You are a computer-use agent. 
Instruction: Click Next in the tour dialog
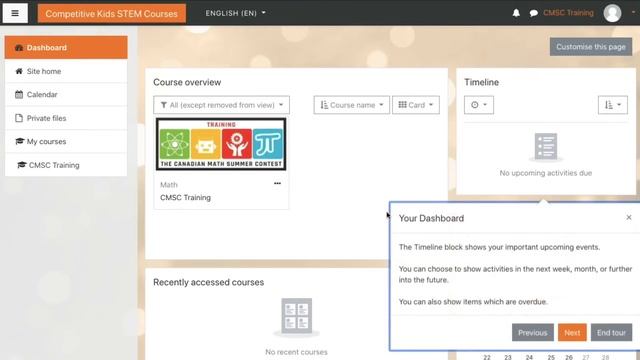pos(572,333)
